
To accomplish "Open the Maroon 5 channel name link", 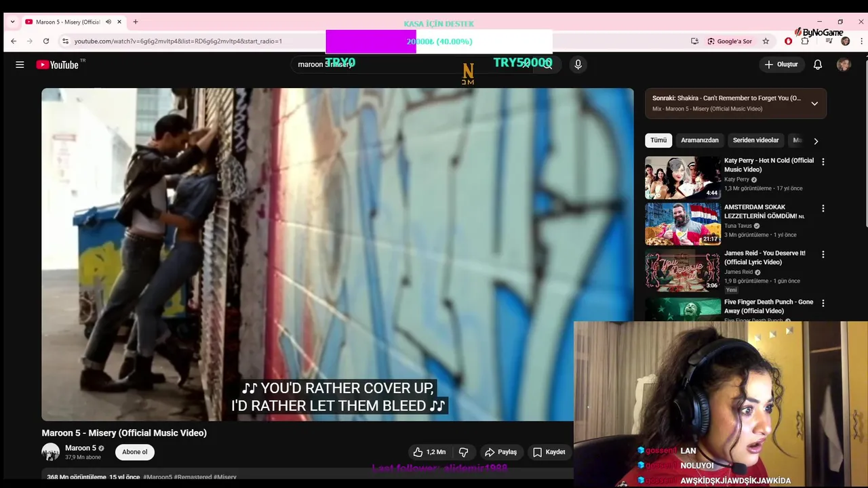I will coord(81,448).
